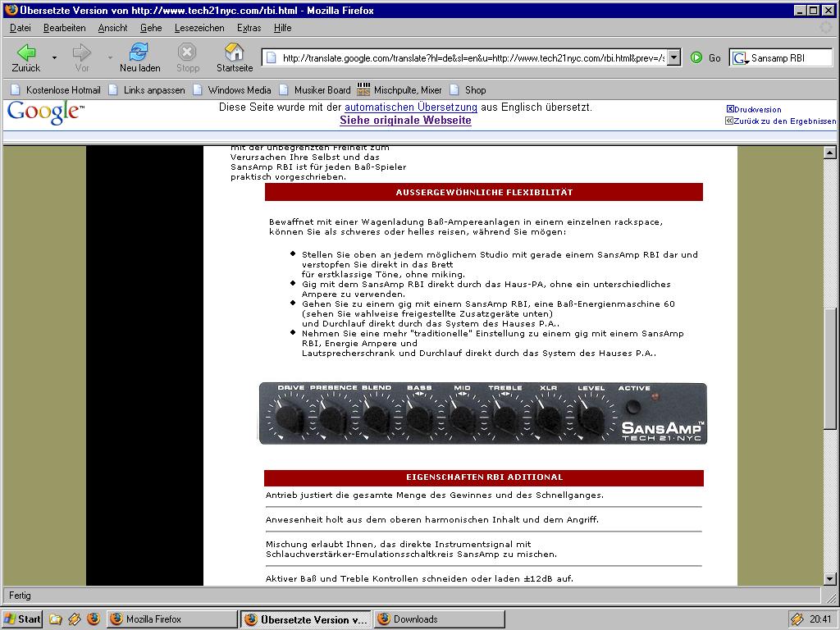840x630 pixels.
Task: Click the green Go button
Action: pos(705,58)
